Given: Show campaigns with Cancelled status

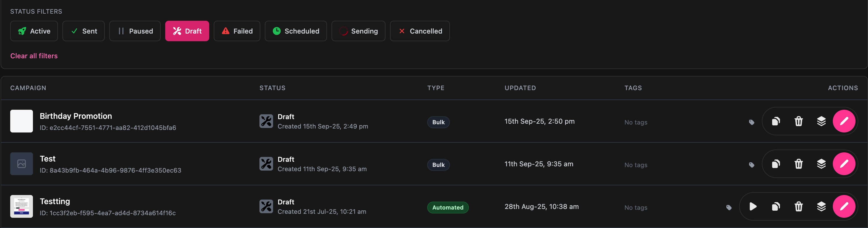Looking at the screenshot, I should pyautogui.click(x=420, y=31).
